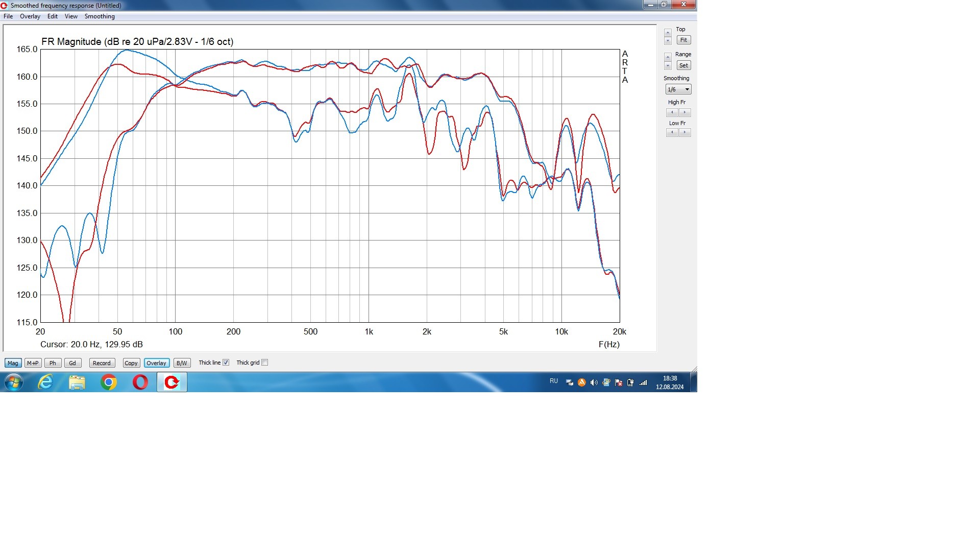Screen dimensions: 980x551
Task: Disable the Thick line checkbox
Action: (x=226, y=363)
